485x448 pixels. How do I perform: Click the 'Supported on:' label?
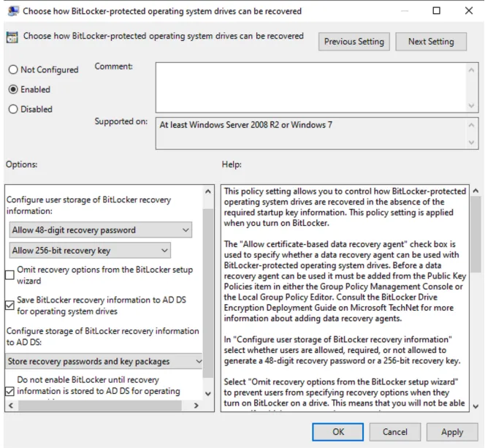click(x=121, y=121)
